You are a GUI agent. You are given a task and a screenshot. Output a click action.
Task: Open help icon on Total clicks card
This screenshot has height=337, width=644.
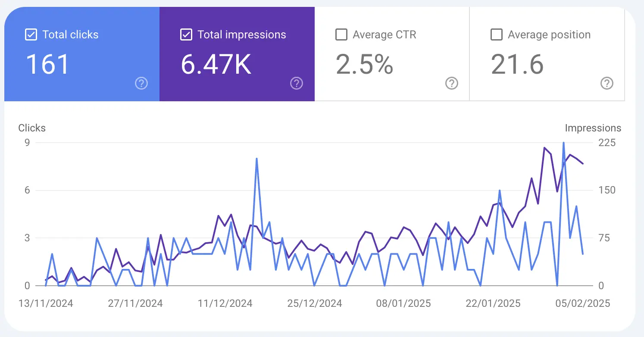pyautogui.click(x=141, y=83)
